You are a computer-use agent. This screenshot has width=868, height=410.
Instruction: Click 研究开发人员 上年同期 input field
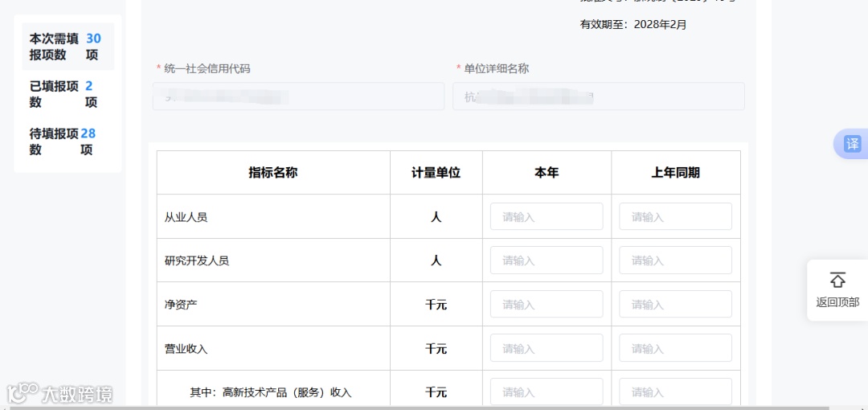click(x=675, y=260)
